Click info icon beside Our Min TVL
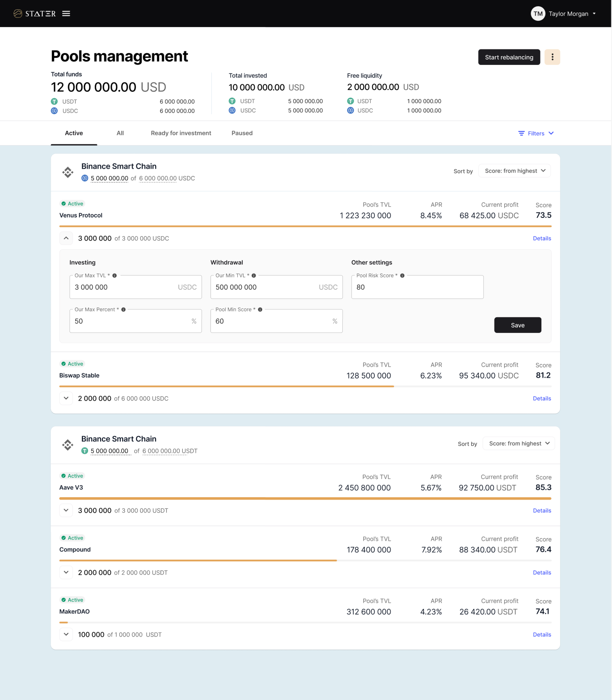This screenshot has width=612, height=700. pyautogui.click(x=254, y=276)
